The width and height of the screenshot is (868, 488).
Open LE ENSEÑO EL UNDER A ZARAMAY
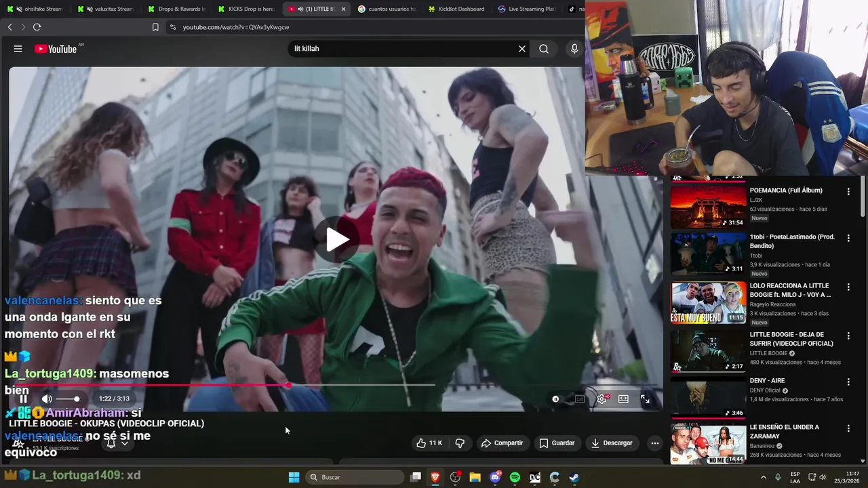[x=784, y=432]
